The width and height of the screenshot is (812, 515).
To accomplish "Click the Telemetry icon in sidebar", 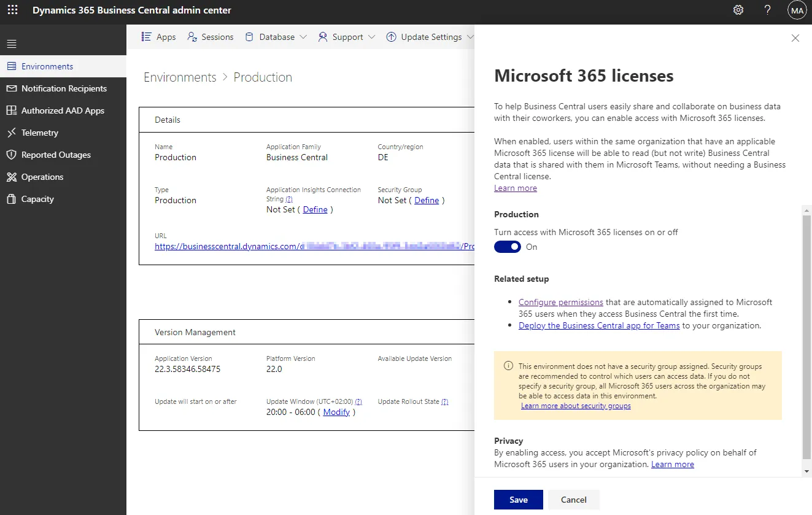I will [x=11, y=133].
